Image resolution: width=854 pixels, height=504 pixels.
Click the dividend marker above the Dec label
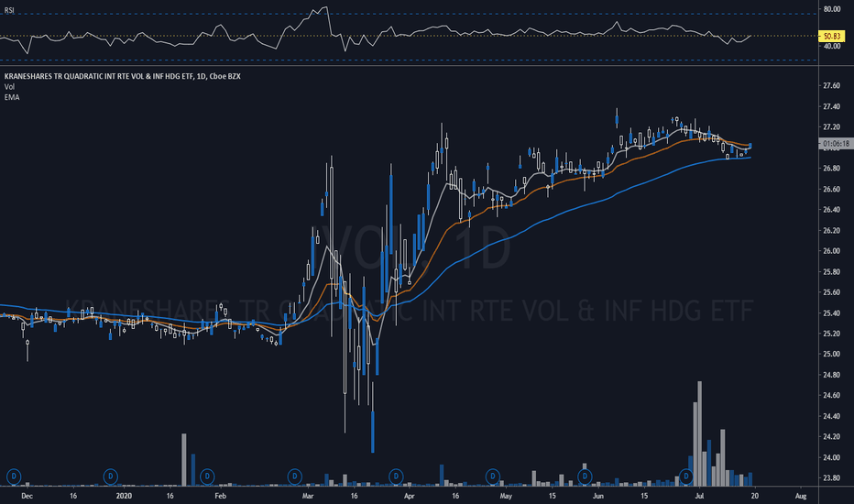(x=14, y=477)
